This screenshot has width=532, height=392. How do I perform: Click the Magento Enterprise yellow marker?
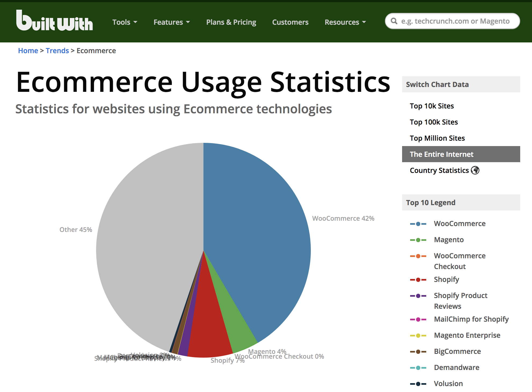coord(418,335)
